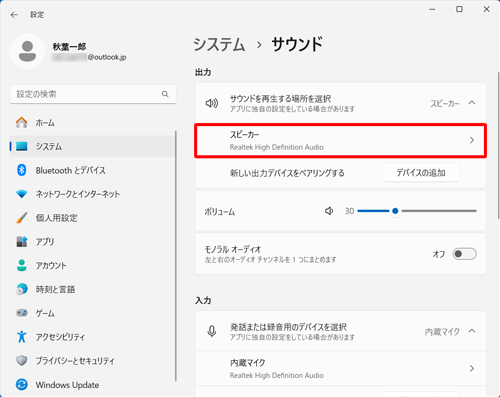This screenshot has width=500, height=397.
Task: Click the volume slider track
Action: [417, 211]
